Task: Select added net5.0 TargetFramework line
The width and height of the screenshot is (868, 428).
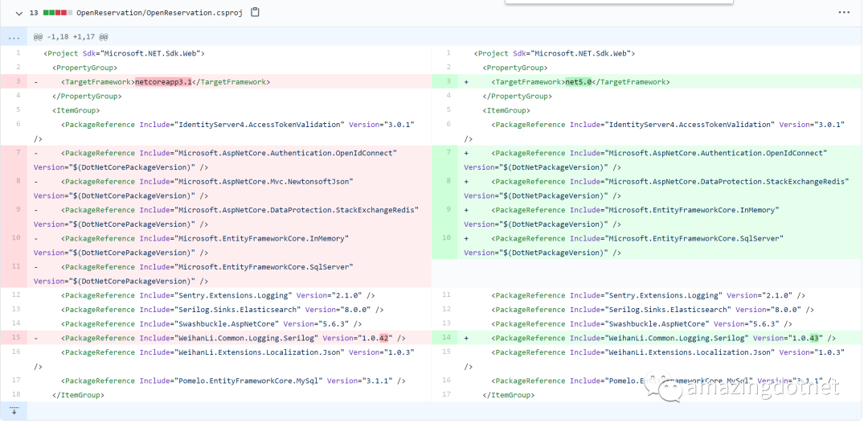Action: click(x=660, y=81)
